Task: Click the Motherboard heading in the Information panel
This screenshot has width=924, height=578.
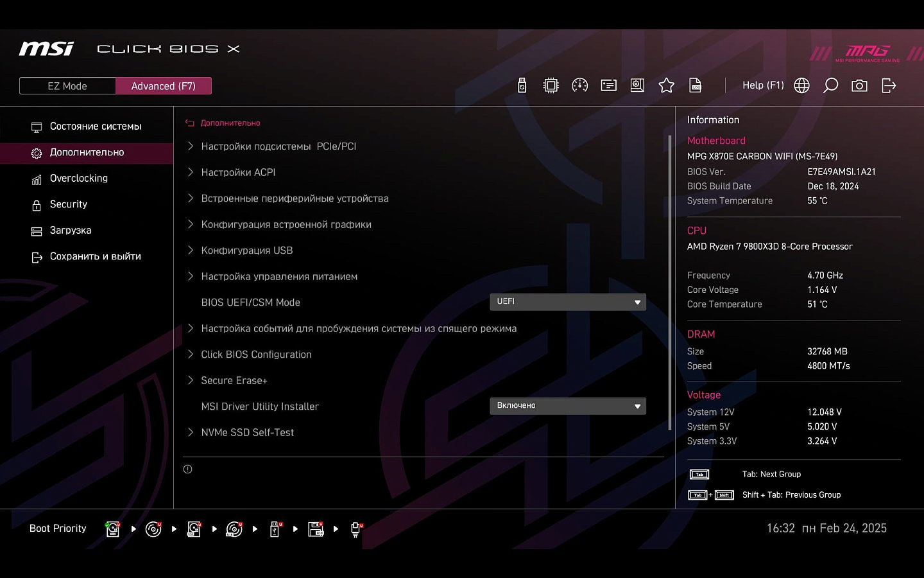Action: (x=716, y=141)
